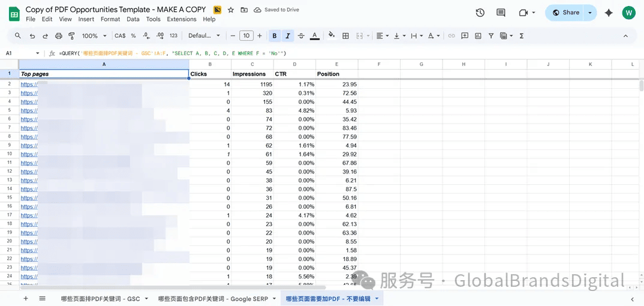Open more number formats 123
The image size is (644, 306).
tap(173, 36)
